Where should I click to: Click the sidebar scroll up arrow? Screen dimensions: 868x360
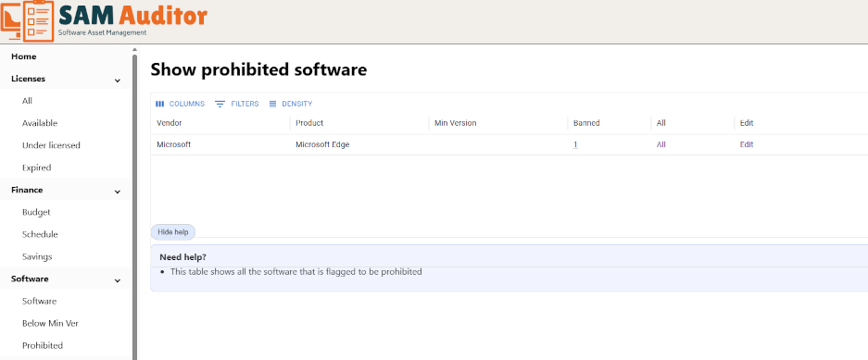click(x=134, y=50)
